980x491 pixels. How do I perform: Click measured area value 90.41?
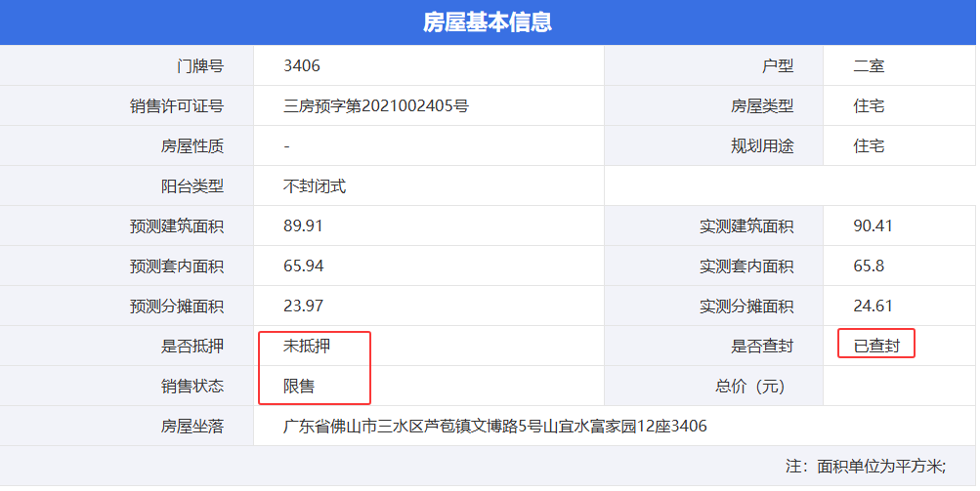(x=873, y=225)
